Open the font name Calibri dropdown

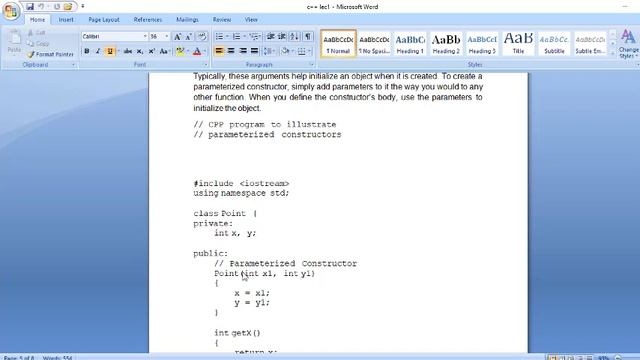[145, 36]
